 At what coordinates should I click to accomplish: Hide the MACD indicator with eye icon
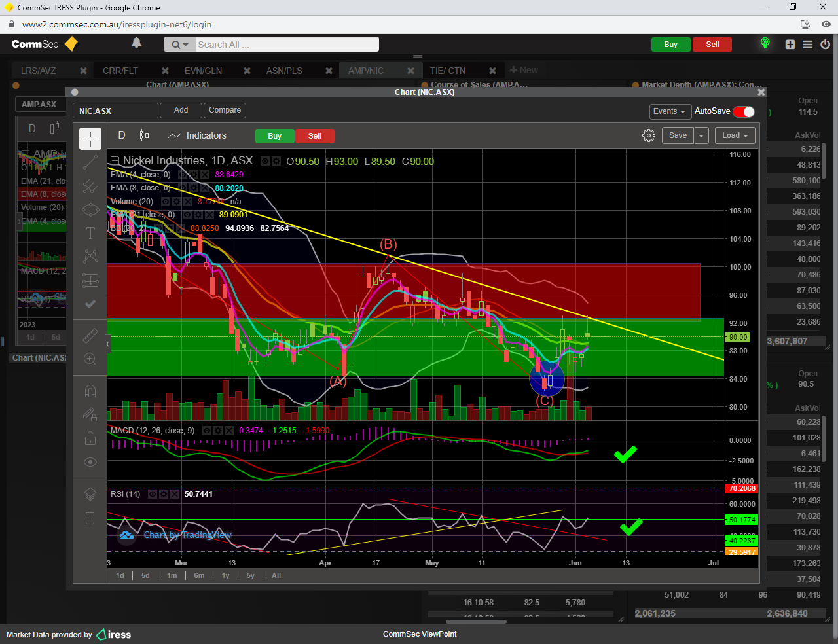[x=207, y=431]
